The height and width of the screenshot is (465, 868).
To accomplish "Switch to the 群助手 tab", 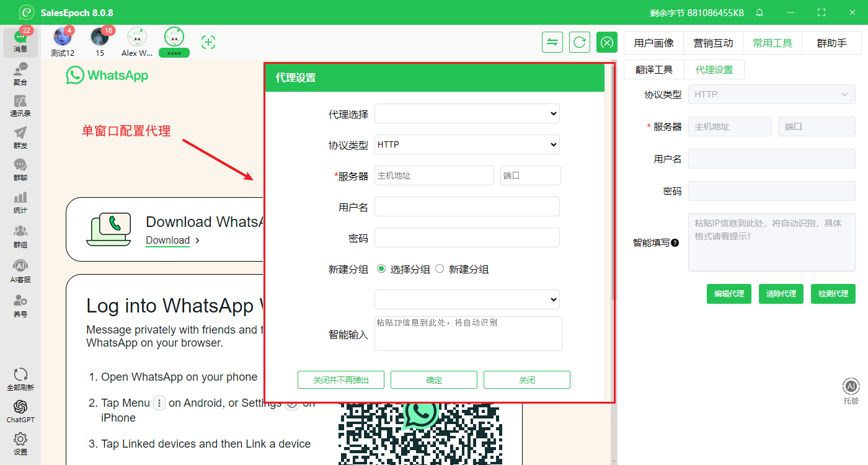I will (831, 43).
